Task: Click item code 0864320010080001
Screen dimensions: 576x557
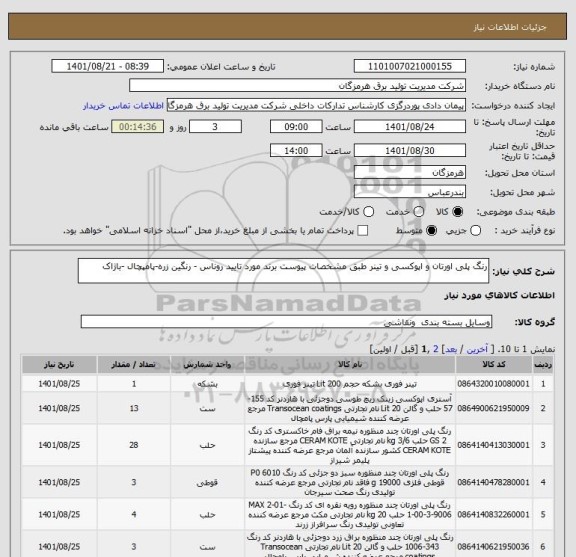Action: (x=493, y=384)
